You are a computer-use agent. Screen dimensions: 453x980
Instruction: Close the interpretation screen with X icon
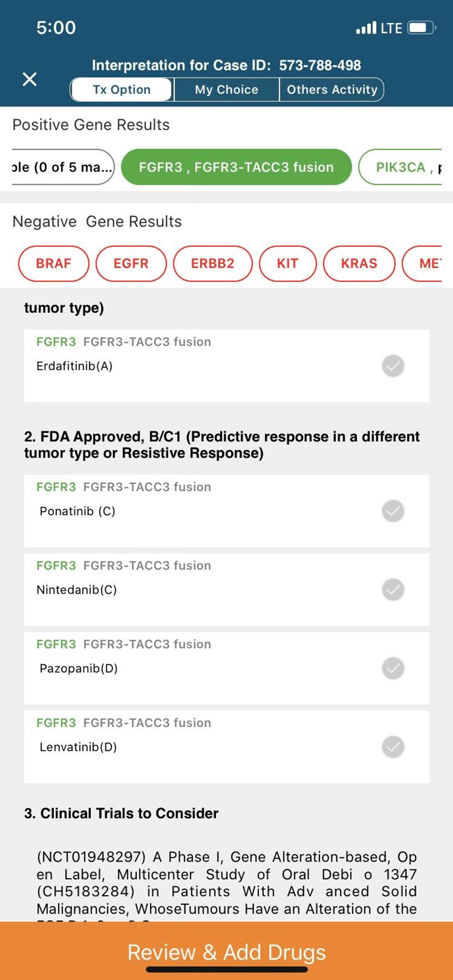pyautogui.click(x=30, y=79)
